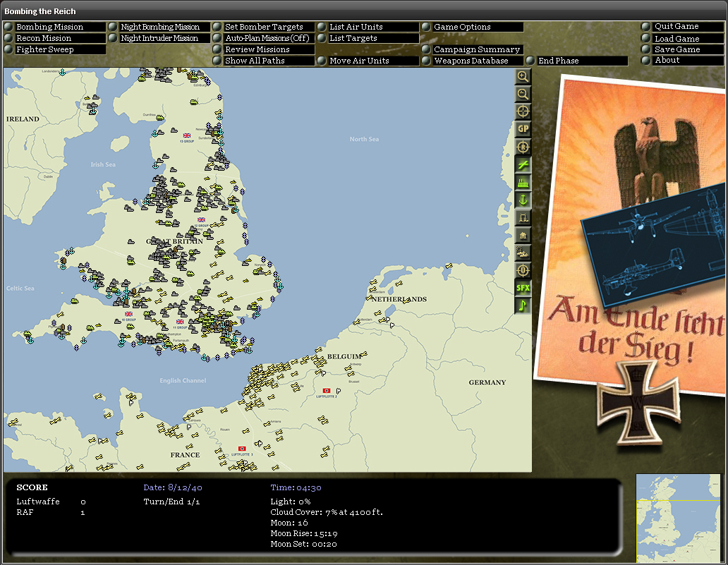Click the GP map toolbar icon
The image size is (728, 565).
[x=523, y=130]
